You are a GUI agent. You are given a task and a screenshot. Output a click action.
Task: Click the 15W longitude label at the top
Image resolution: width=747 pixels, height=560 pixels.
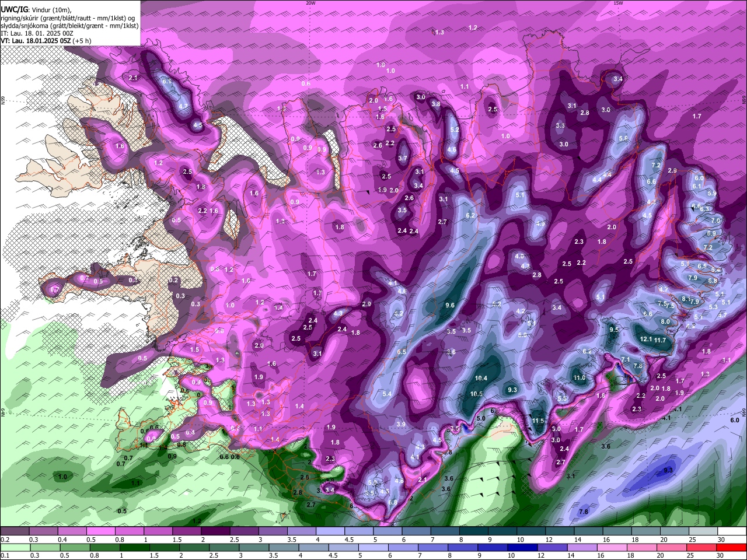coord(618,3)
